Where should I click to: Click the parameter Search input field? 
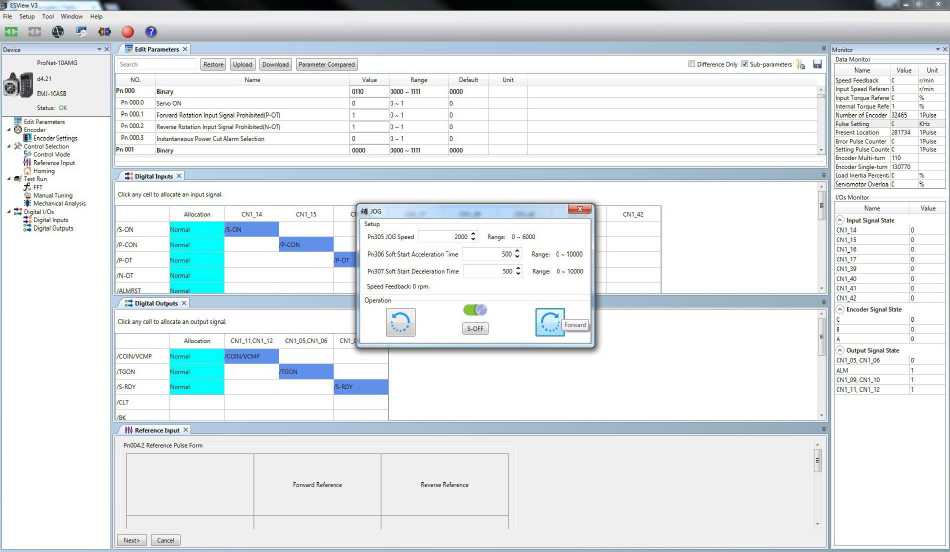pyautogui.click(x=157, y=65)
